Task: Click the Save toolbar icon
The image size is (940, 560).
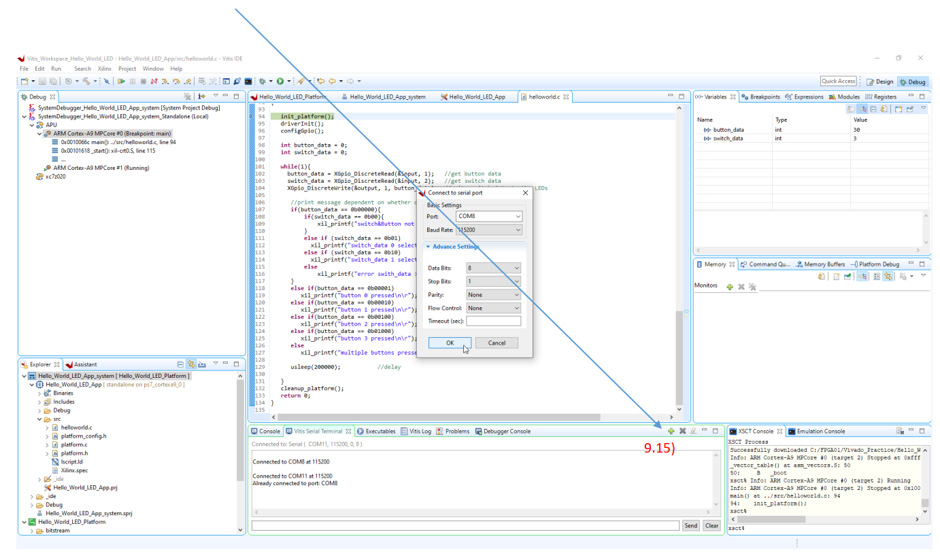Action: [42, 81]
